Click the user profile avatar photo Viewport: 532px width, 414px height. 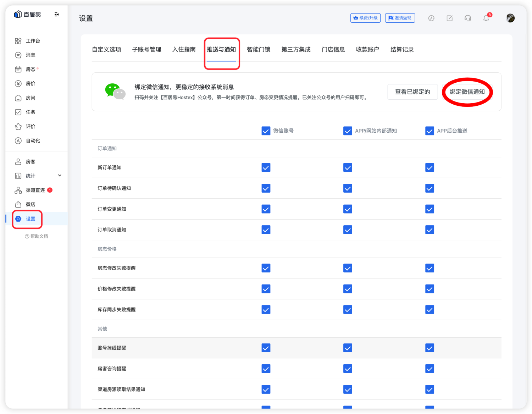(510, 18)
